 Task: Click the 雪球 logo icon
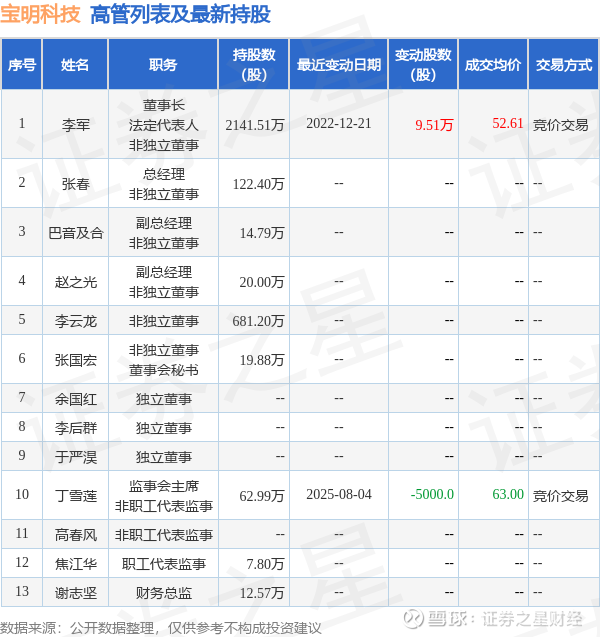click(x=413, y=619)
